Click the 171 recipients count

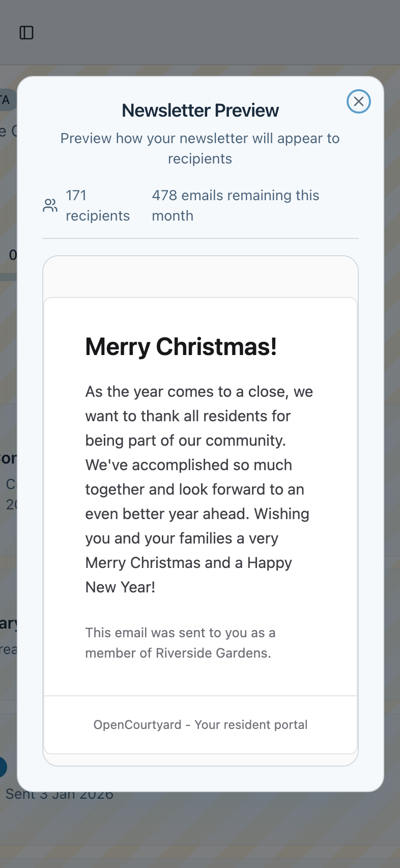pyautogui.click(x=97, y=205)
